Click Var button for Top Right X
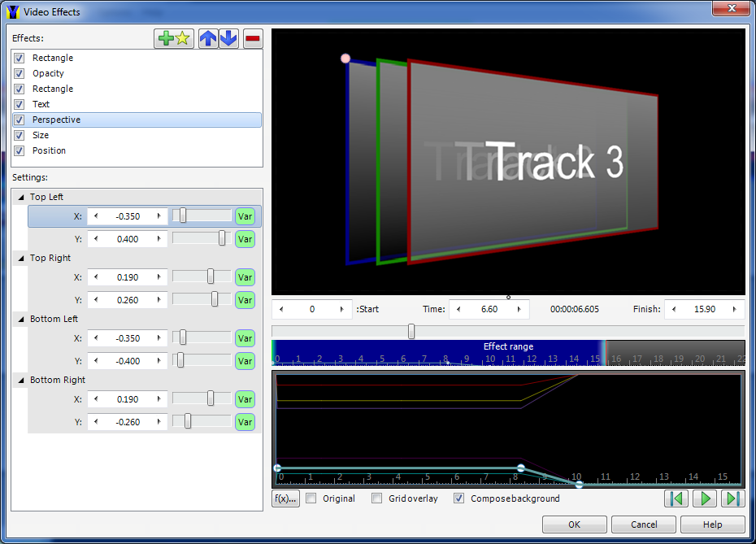Image resolution: width=756 pixels, height=544 pixels. click(x=245, y=277)
